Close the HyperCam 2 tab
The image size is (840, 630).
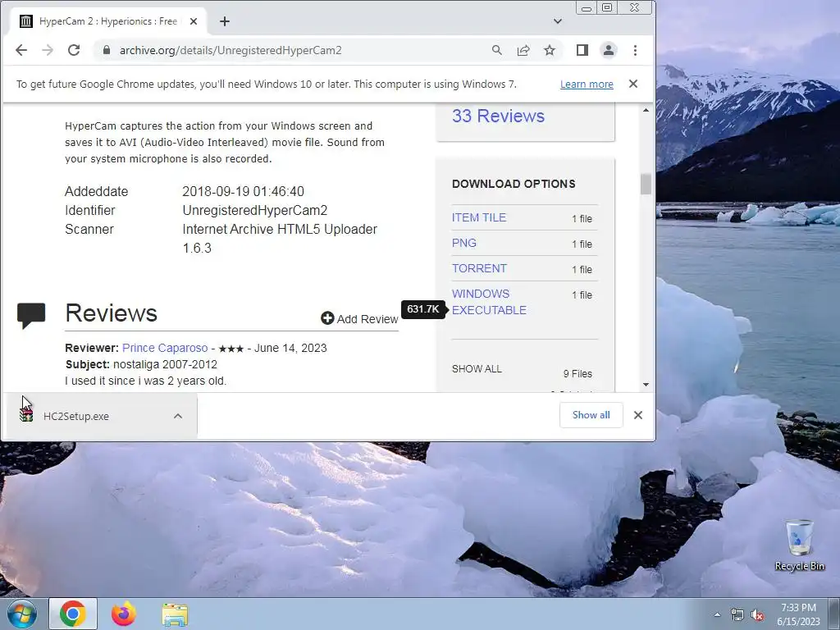coord(194,21)
